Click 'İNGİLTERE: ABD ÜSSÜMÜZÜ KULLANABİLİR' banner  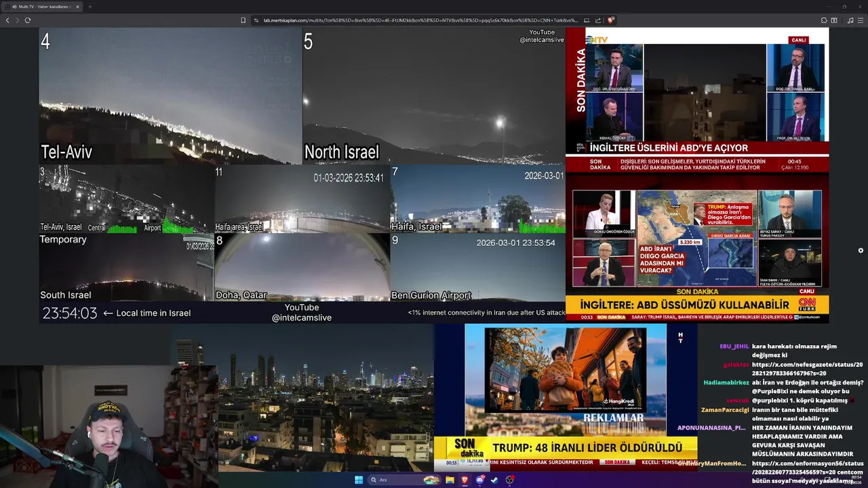coord(685,305)
